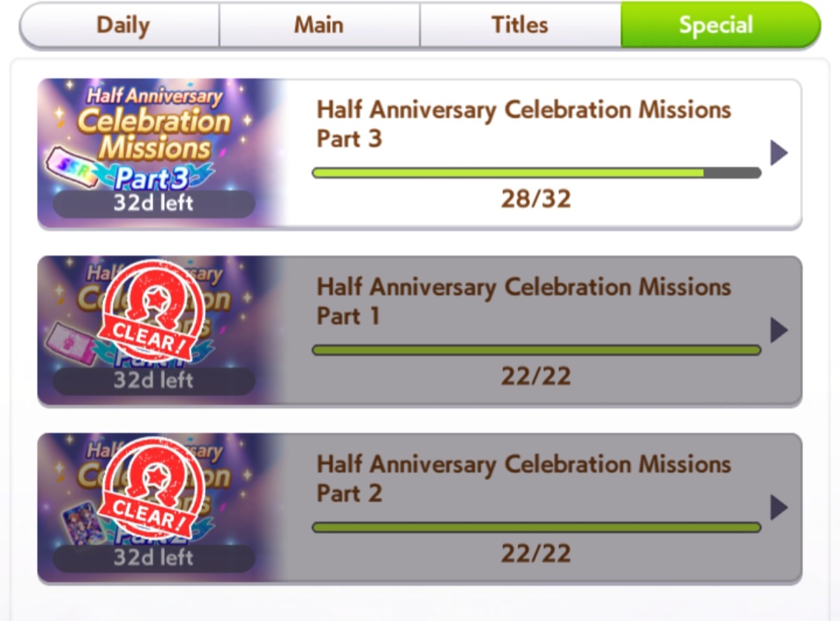Select the green Special tab

(x=720, y=25)
